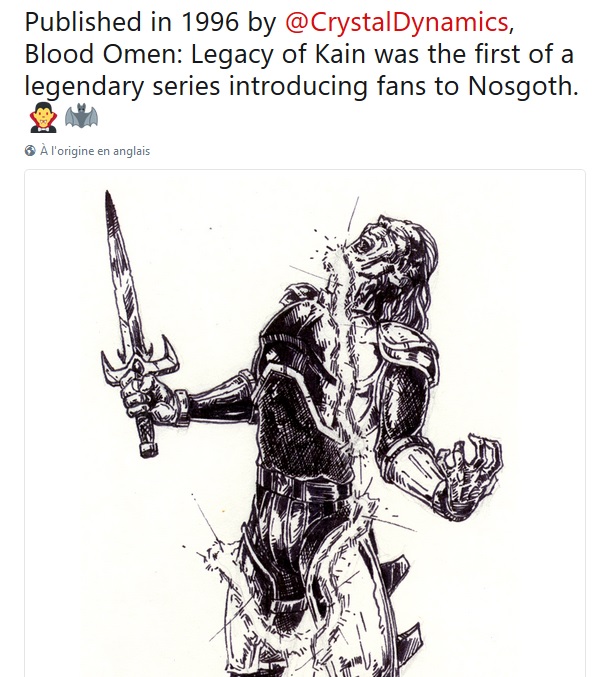The width and height of the screenshot is (592, 677).
Task: Open the @CrystalDynamics profile mention
Action: [x=396, y=22]
